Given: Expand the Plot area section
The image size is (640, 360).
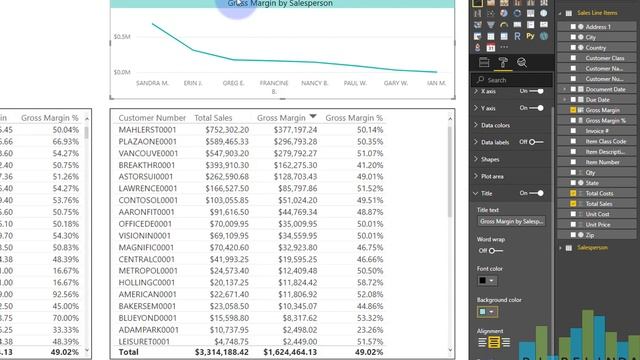Looking at the screenshot, I should (x=476, y=176).
